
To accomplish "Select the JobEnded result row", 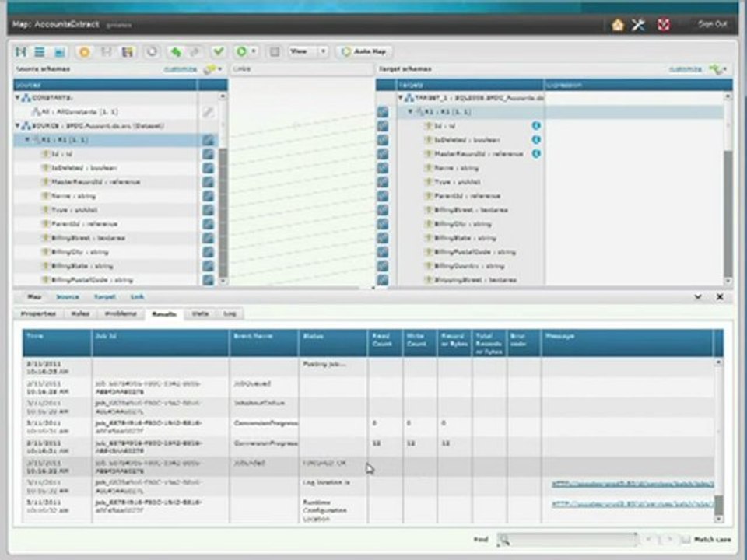I will tap(368, 467).
